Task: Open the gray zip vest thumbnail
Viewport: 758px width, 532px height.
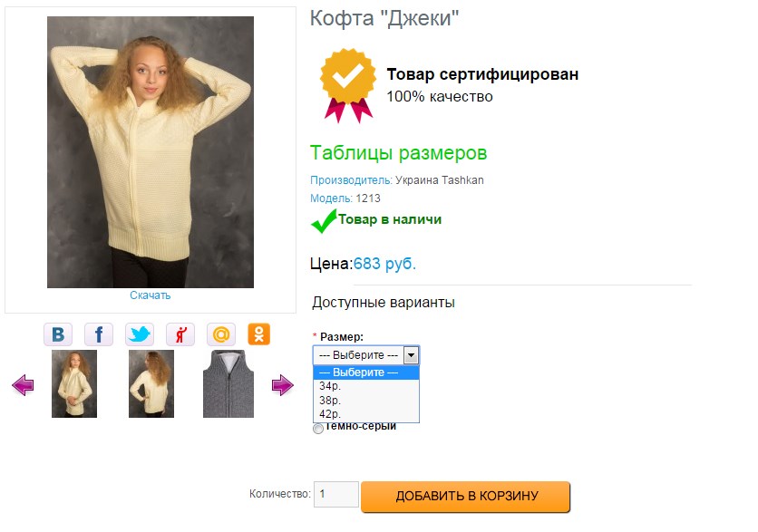Action: click(x=228, y=384)
